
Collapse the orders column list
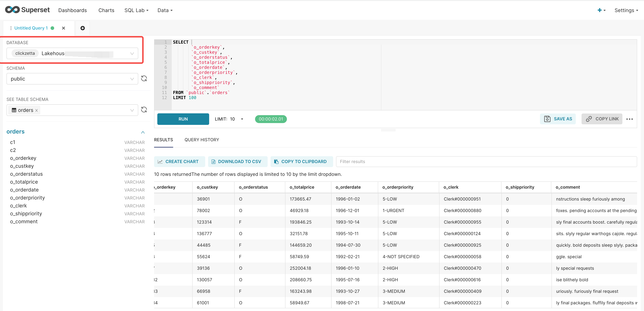pos(143,132)
